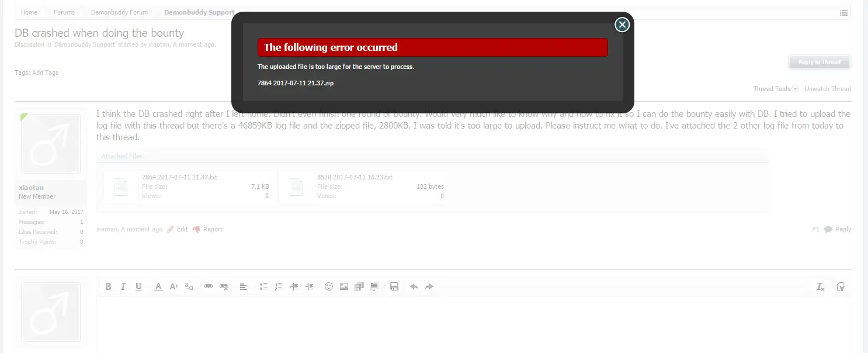Viewport: 868px width, 353px height.
Task: Click the undo arrow icon
Action: tap(414, 286)
